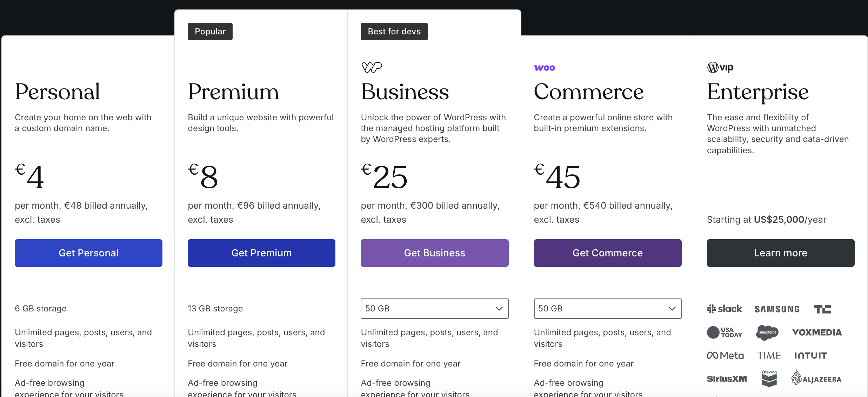Click the WordPress VIP logo
The image size is (868, 397).
click(720, 67)
